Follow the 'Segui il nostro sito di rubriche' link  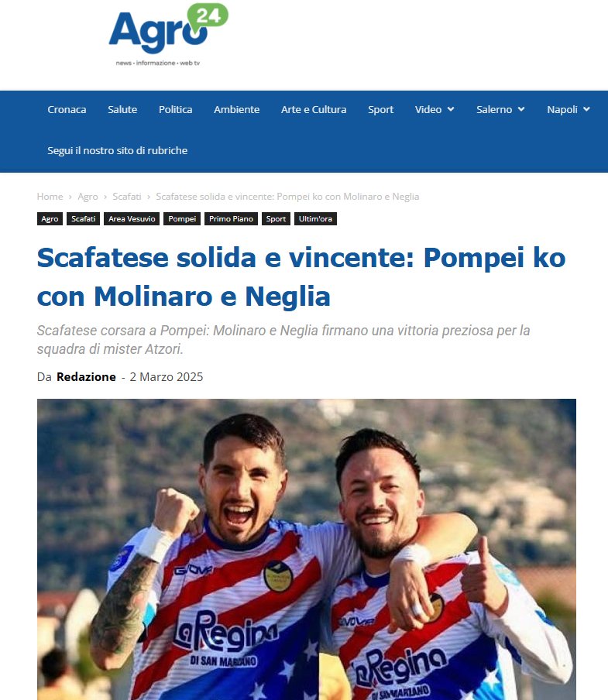tap(118, 150)
